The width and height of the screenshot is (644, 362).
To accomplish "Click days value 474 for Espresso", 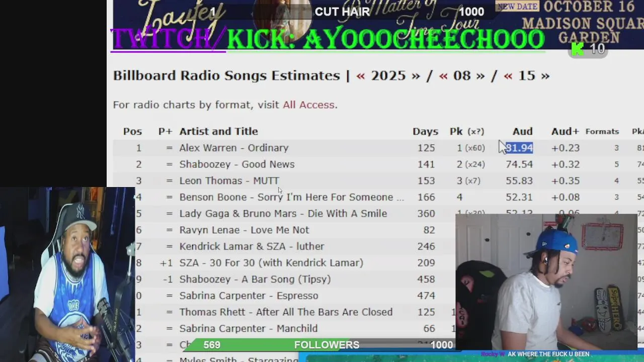I will (426, 296).
